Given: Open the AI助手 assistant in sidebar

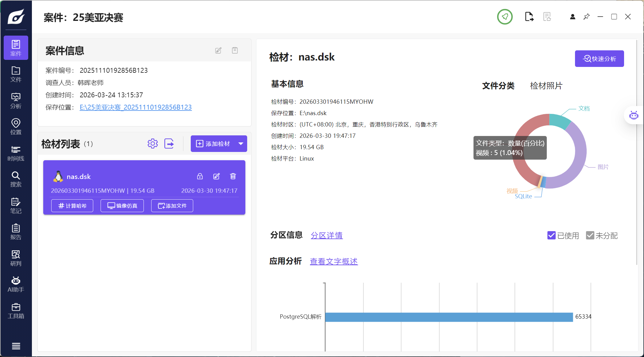Looking at the screenshot, I should 16,284.
